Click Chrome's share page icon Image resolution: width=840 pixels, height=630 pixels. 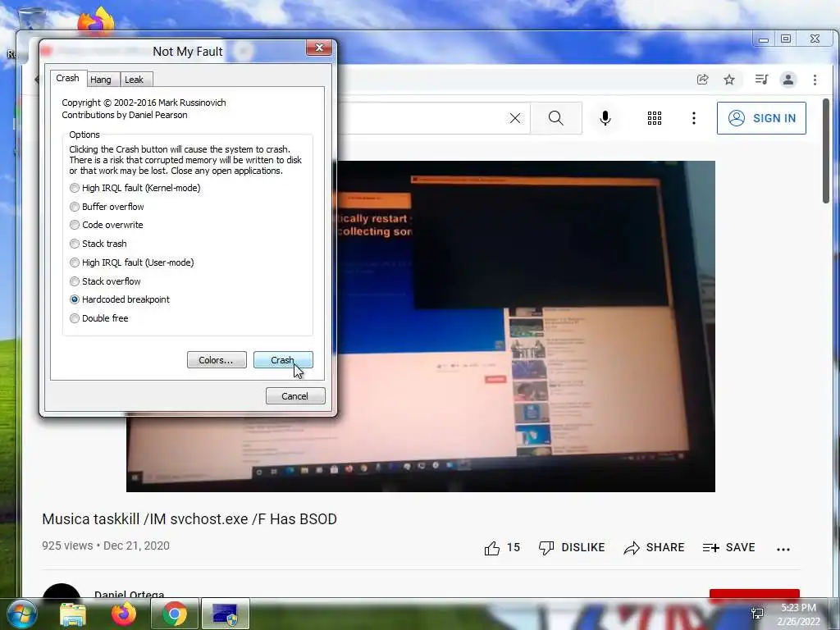point(702,80)
